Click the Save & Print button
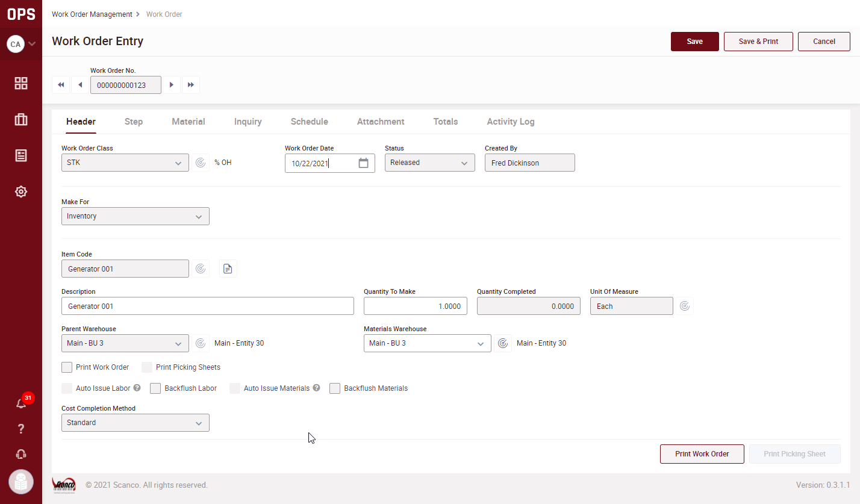 click(x=758, y=42)
